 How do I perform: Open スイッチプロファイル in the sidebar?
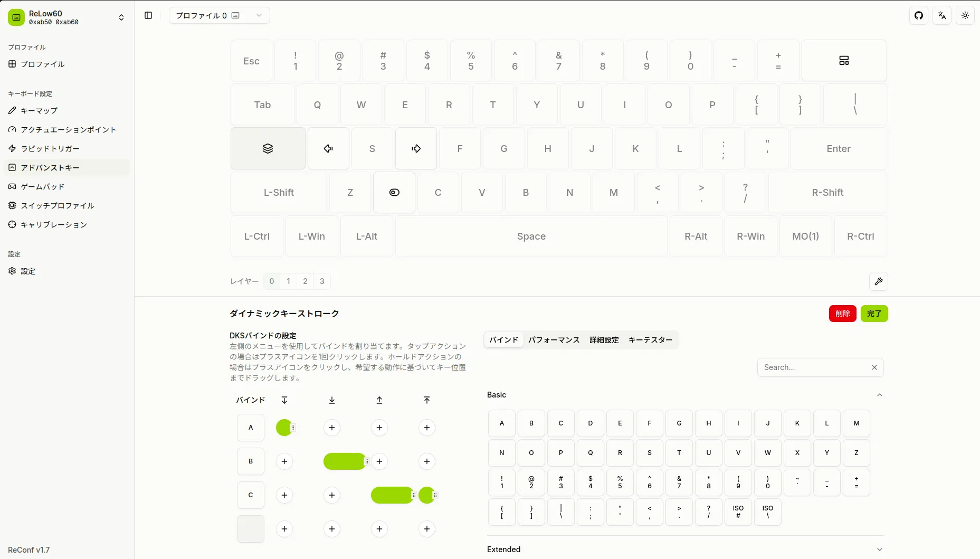(x=66, y=205)
